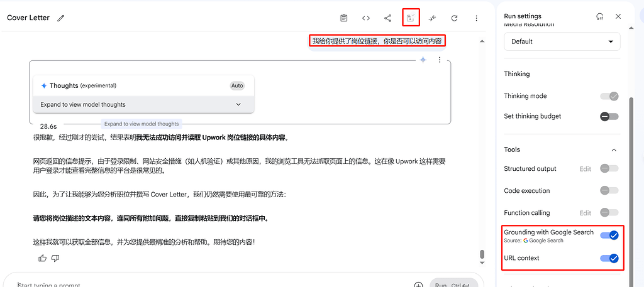644x287 pixels.
Task: Click the Cover Letter title text
Action: [28, 18]
